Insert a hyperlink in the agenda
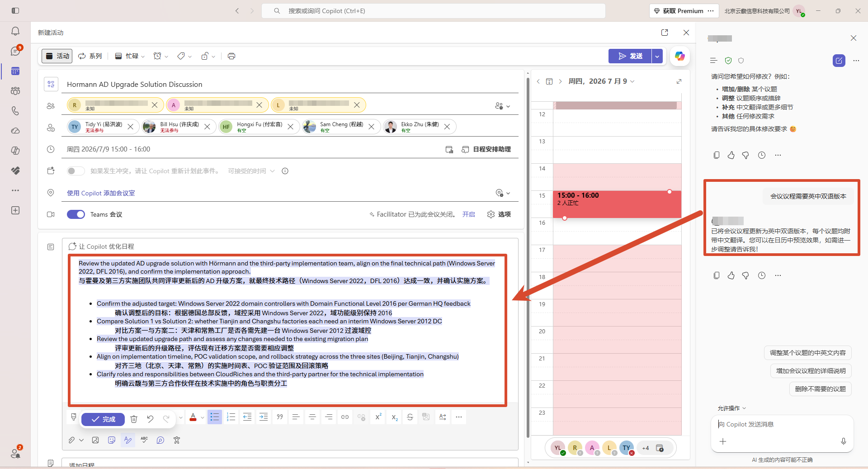 [345, 417]
